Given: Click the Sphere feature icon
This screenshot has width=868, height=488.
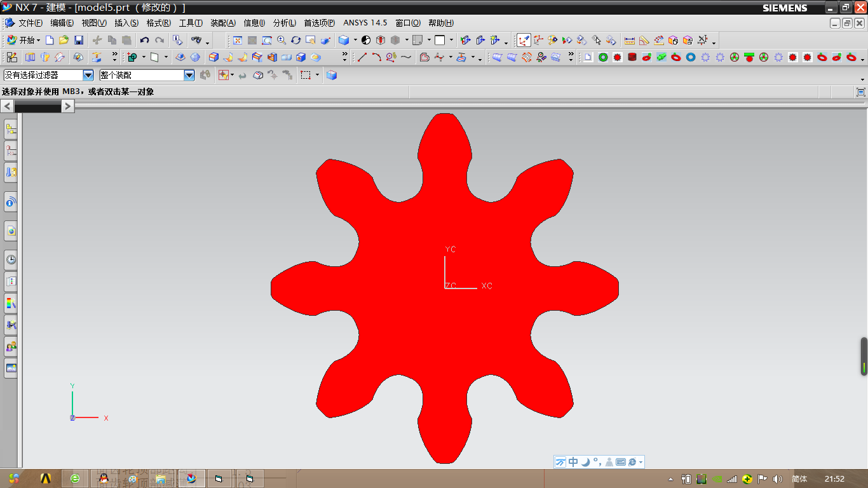Looking at the screenshot, I should coord(195,57).
